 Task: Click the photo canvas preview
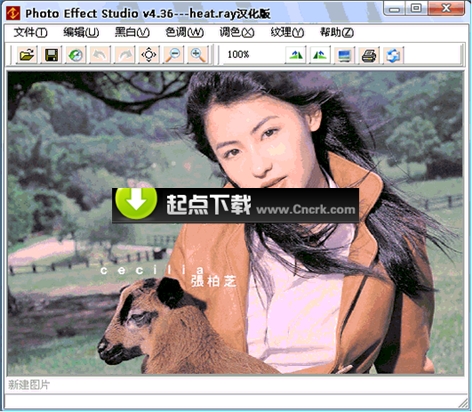pyautogui.click(x=236, y=223)
